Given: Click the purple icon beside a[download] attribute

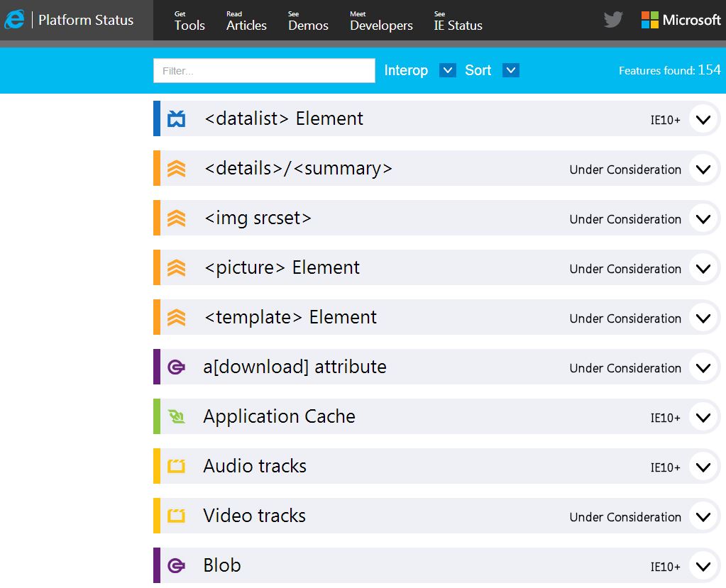Looking at the screenshot, I should pos(176,367).
